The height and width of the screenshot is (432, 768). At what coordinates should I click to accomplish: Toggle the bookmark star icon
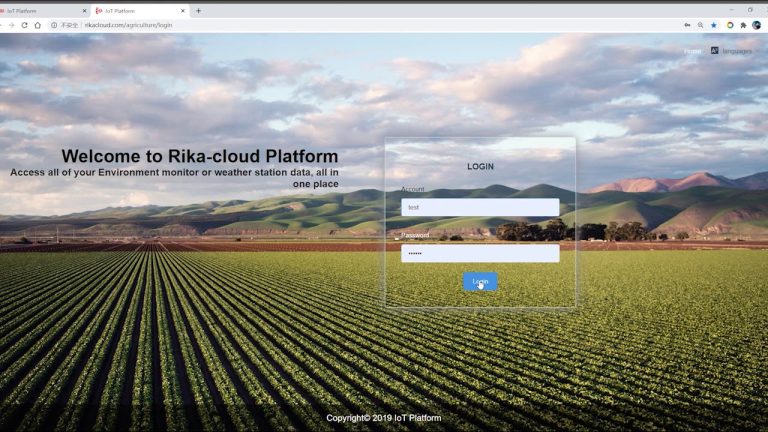click(x=714, y=25)
